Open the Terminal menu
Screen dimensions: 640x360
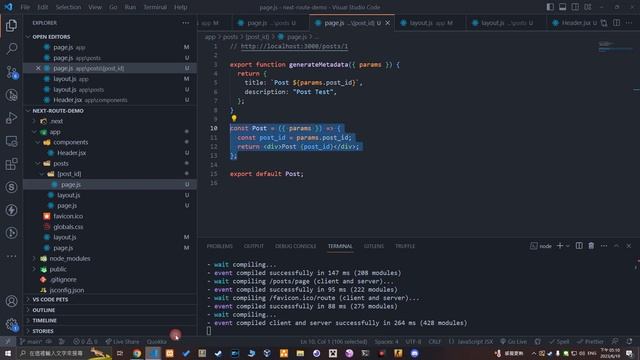(155, 7)
